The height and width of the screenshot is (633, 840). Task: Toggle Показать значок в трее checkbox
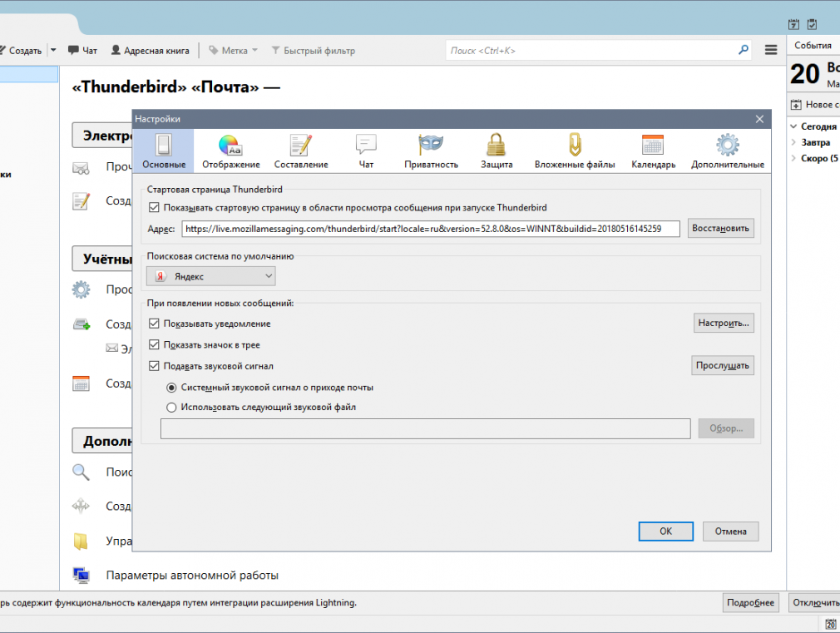tap(155, 344)
